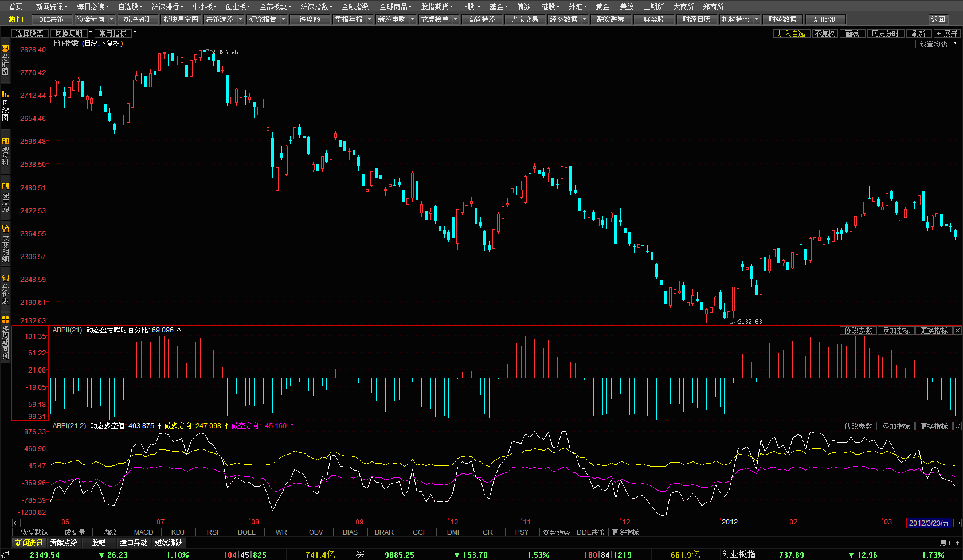The height and width of the screenshot is (560, 963).
Task: Open the 新闻资讯 top menu
Action: [x=52, y=7]
